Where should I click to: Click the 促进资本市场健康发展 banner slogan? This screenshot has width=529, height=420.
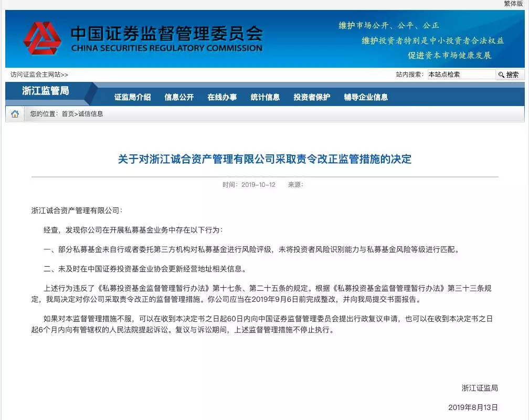(449, 55)
